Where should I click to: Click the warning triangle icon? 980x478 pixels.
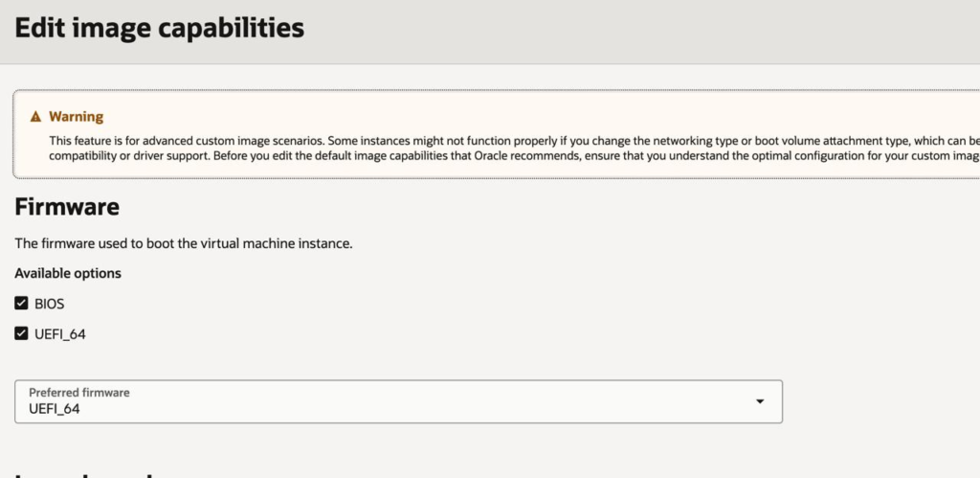coord(35,117)
